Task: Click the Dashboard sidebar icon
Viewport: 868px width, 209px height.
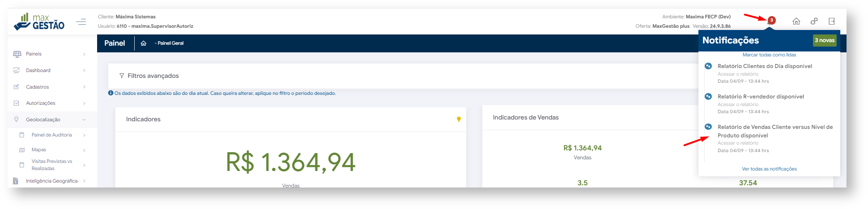Action: pyautogui.click(x=17, y=70)
